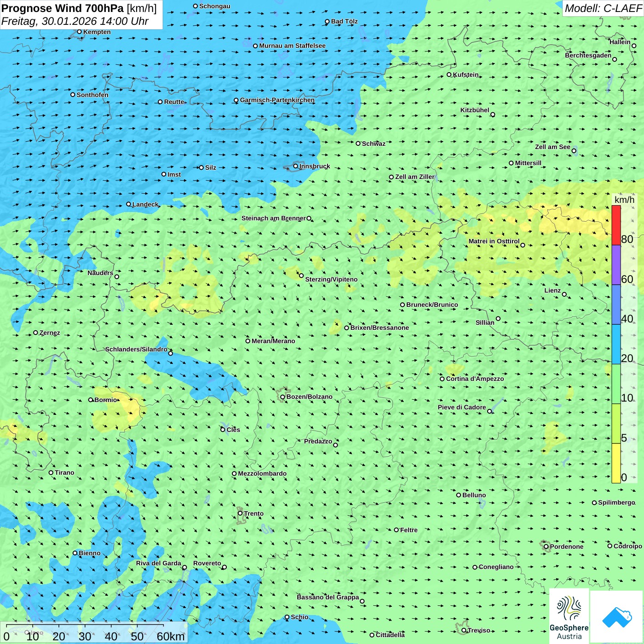Click the Garmisch-Partenkirchen label
644x644 pixels.
tap(277, 100)
